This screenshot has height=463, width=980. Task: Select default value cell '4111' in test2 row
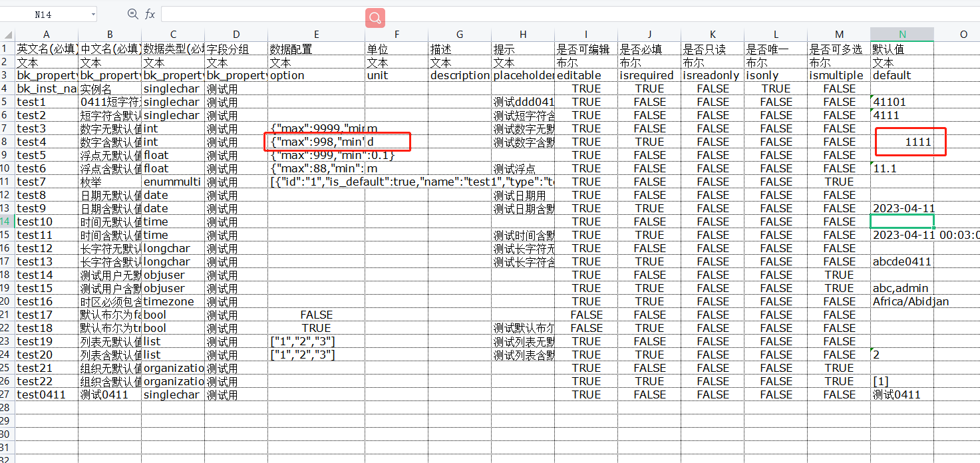[902, 115]
